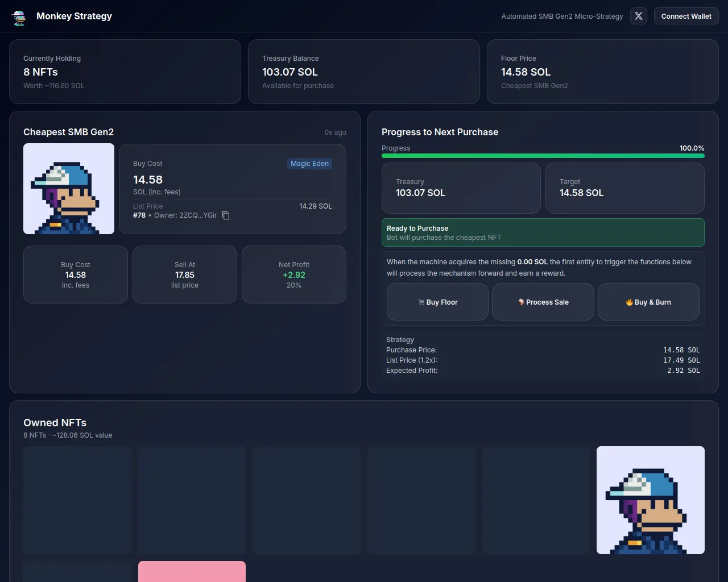Click the 0s ago timestamp

pyautogui.click(x=336, y=132)
